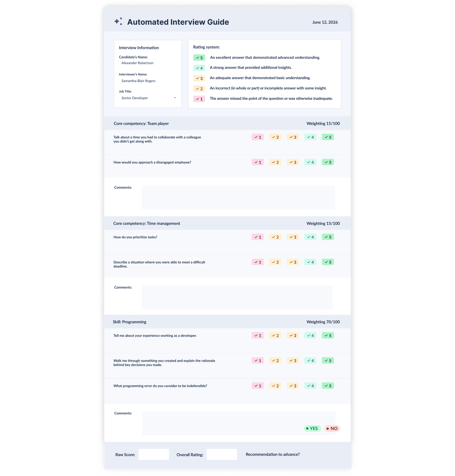Score indefensible programming error question as 1
The image size is (455, 476).
257,386
